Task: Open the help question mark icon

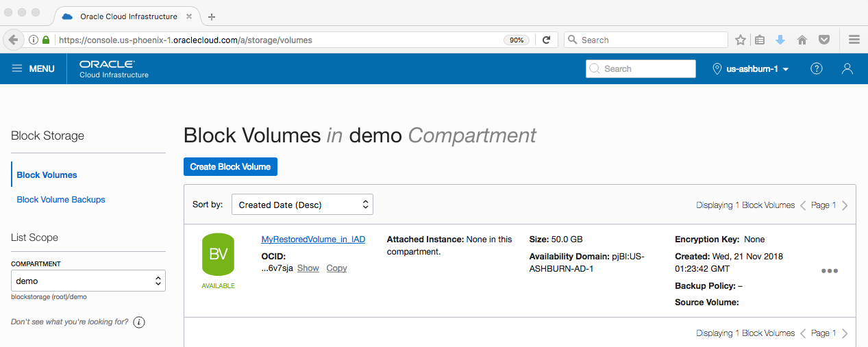Action: (x=816, y=68)
